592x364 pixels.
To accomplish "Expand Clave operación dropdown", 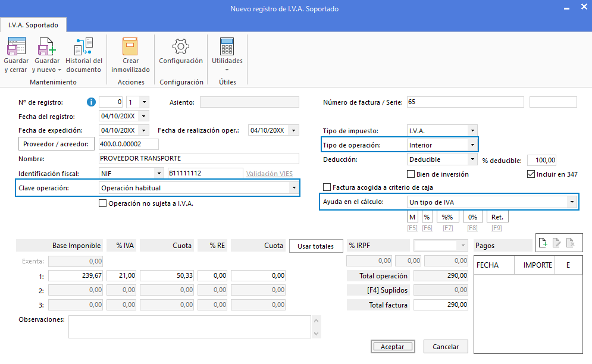I will coord(294,188).
